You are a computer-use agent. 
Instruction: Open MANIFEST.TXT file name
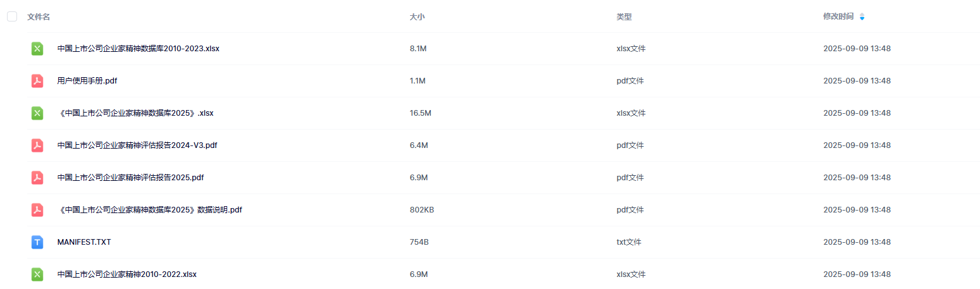84,242
